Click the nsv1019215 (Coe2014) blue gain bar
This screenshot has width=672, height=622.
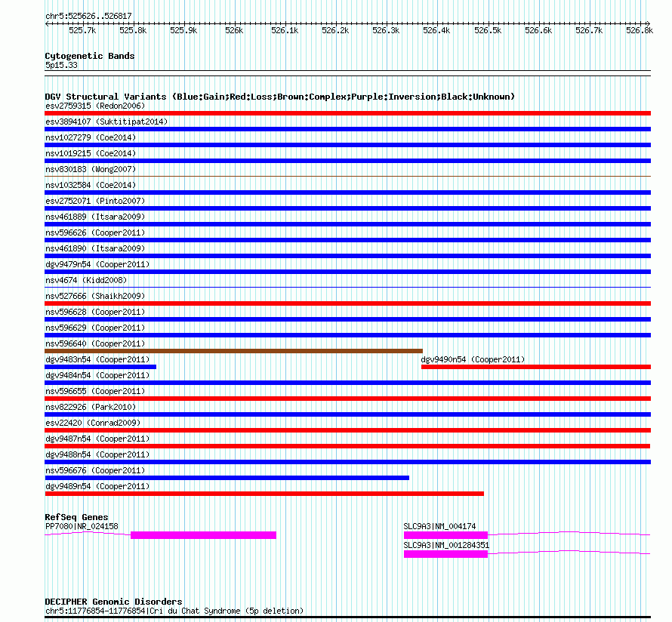tap(347, 161)
